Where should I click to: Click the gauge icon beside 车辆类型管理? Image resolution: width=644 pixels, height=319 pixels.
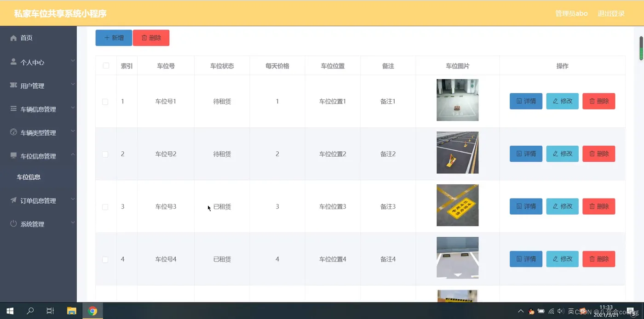tap(13, 132)
